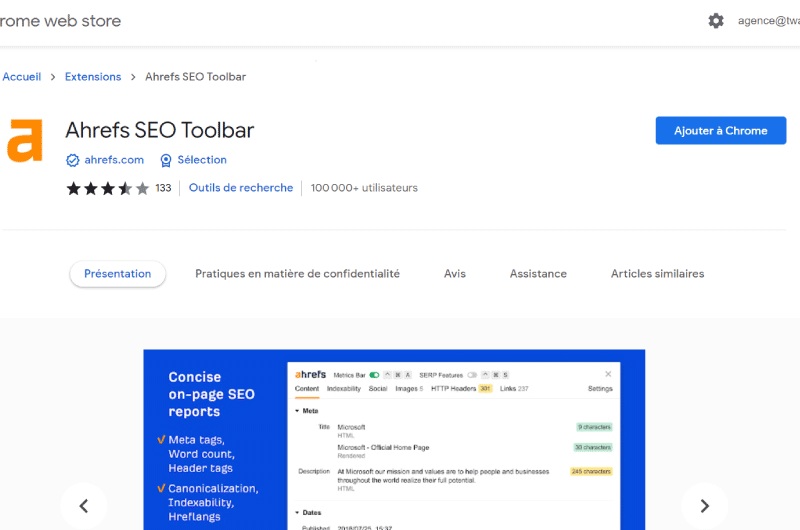Open the settings gear icon
The width and height of the screenshot is (800, 530).
coord(716,21)
